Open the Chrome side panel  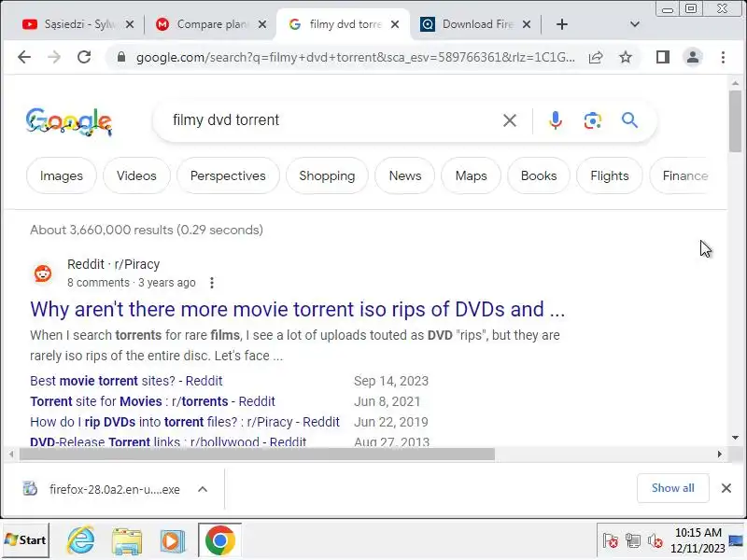(x=663, y=57)
